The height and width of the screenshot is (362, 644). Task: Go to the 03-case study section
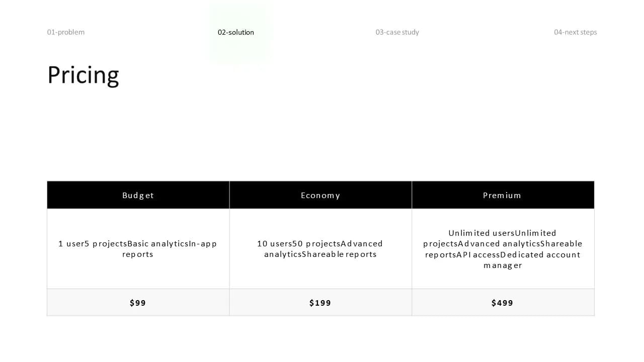(x=397, y=32)
